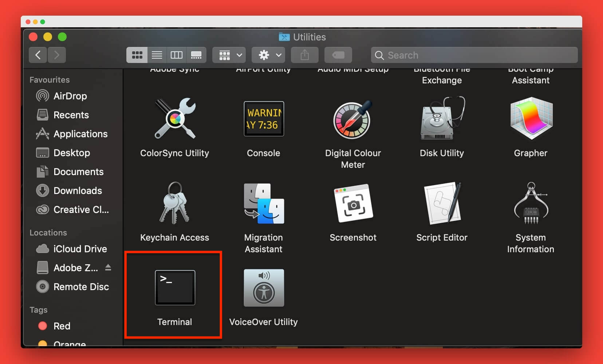Open the ColorSync Utility icon
This screenshot has height=364, width=603.
click(x=175, y=118)
